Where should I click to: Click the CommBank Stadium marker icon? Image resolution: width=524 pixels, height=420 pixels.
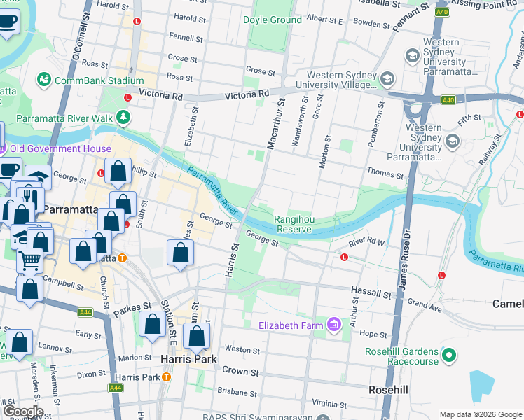[x=43, y=80]
